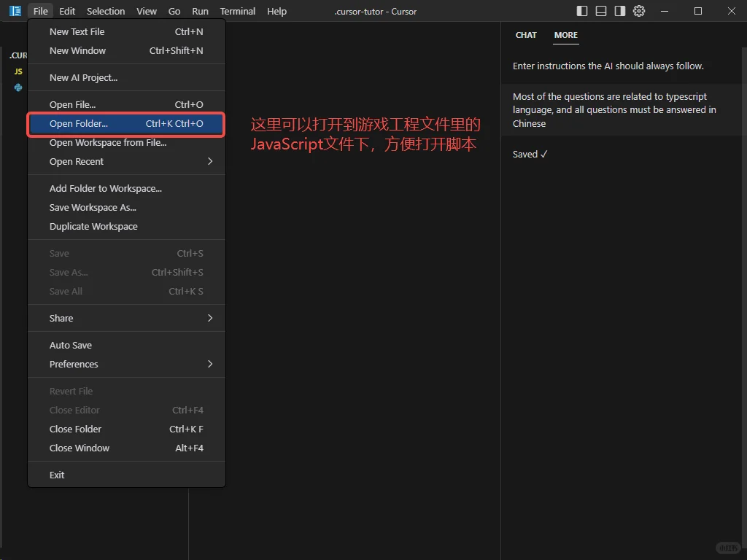Choose New Text File
747x560 pixels.
coord(126,32)
